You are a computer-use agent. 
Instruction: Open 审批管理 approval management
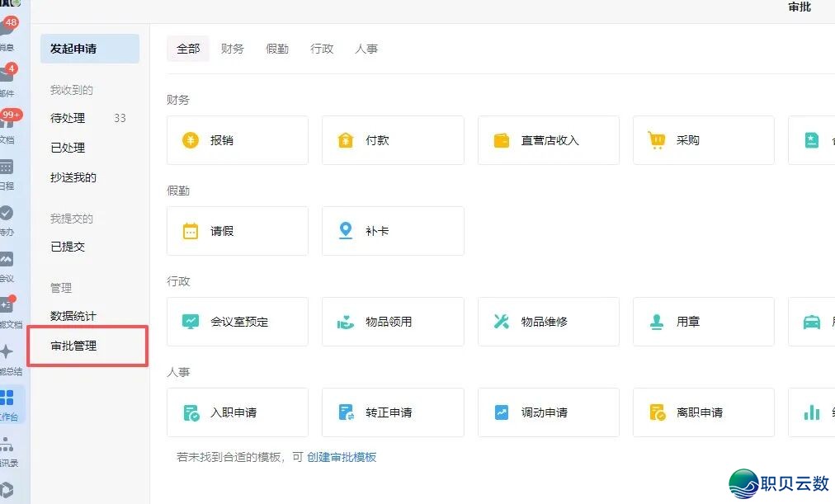pos(73,346)
